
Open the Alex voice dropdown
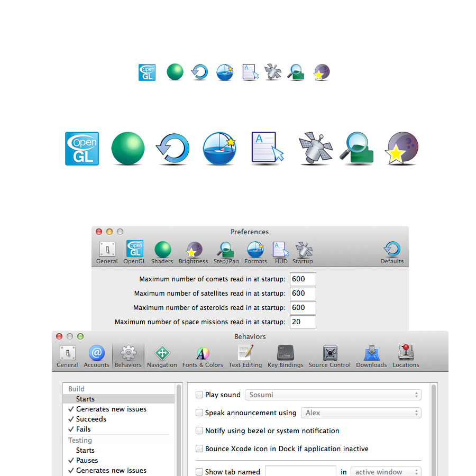coord(361,413)
